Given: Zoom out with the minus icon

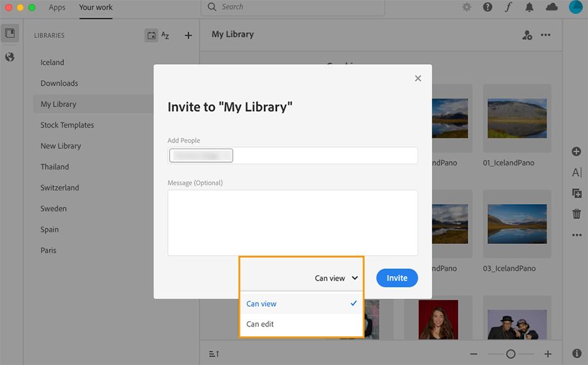Looking at the screenshot, I should click(474, 354).
